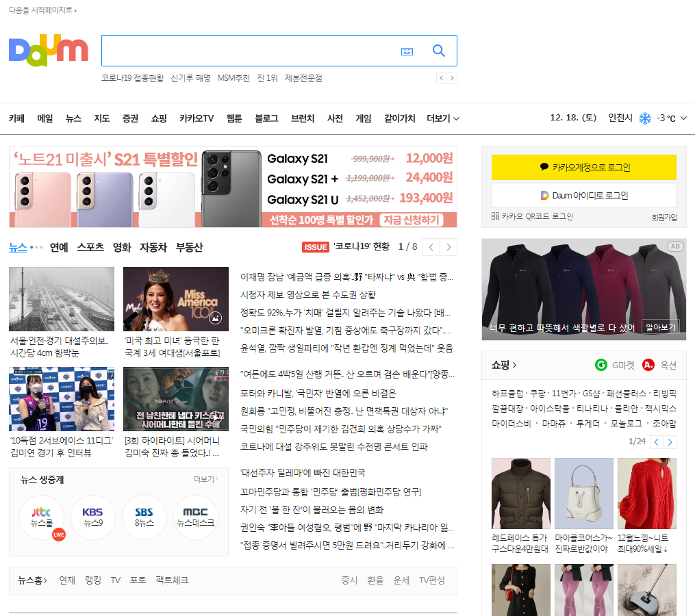The width and height of the screenshot is (695, 616).
Task: Show previous trending search suggestions
Action: [442, 78]
